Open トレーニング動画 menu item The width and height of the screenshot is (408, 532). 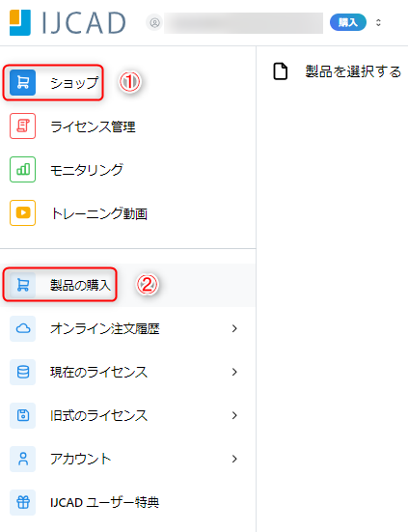[99, 213]
